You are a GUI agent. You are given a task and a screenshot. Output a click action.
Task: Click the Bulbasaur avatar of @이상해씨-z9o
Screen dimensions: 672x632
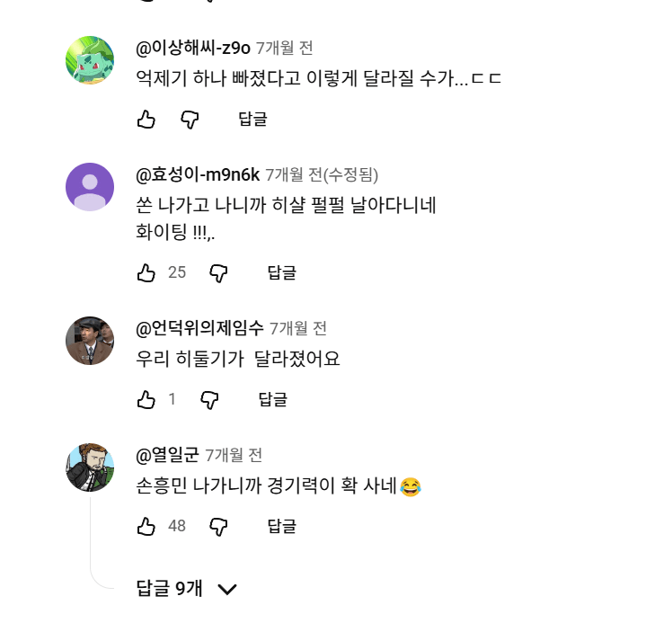pos(90,60)
